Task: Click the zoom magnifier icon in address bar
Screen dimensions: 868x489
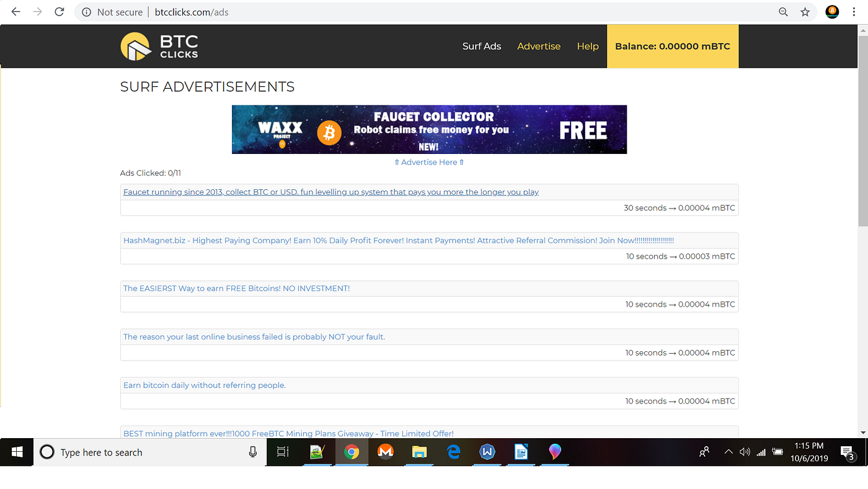Action: tap(784, 12)
